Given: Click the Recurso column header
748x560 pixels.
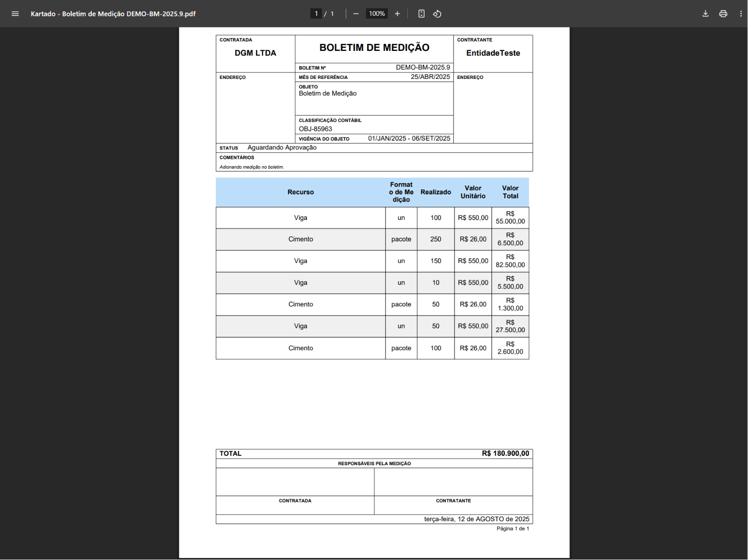Looking at the screenshot, I should (x=300, y=192).
